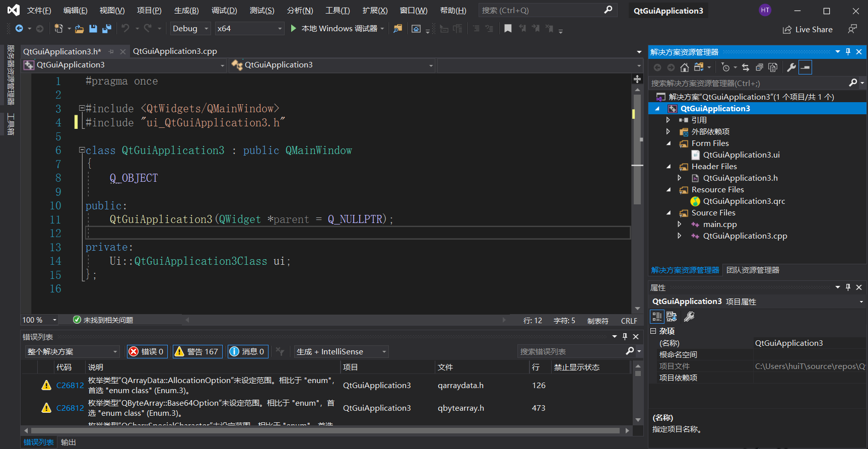Collapse the Header Files folder

(x=669, y=167)
